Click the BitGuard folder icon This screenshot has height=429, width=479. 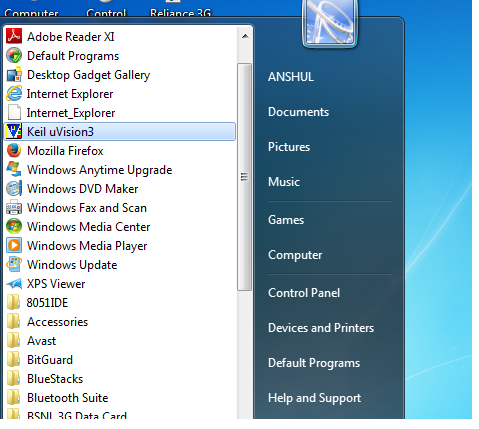(14, 359)
